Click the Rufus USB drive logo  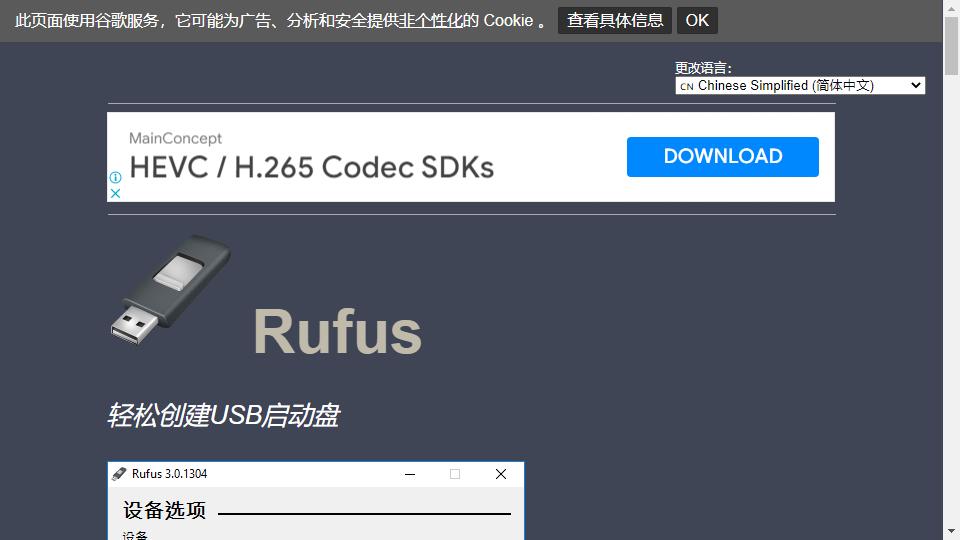pos(171,290)
